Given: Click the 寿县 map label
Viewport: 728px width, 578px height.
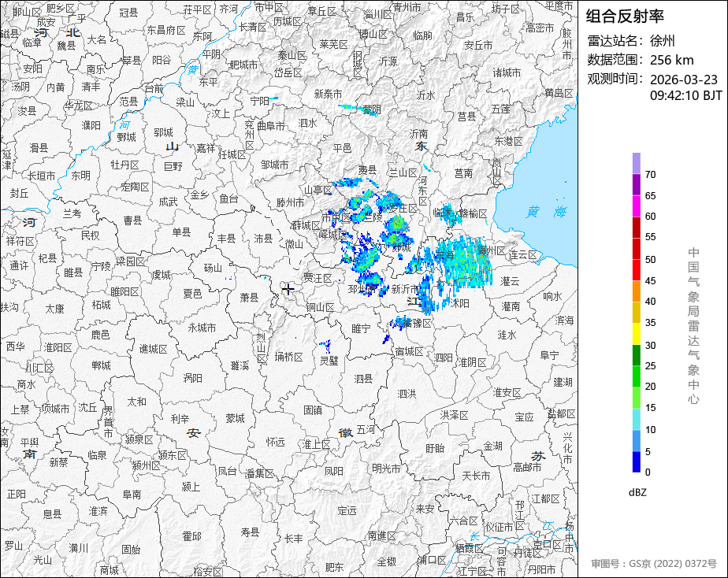Looking at the screenshot, I should click(x=250, y=532).
